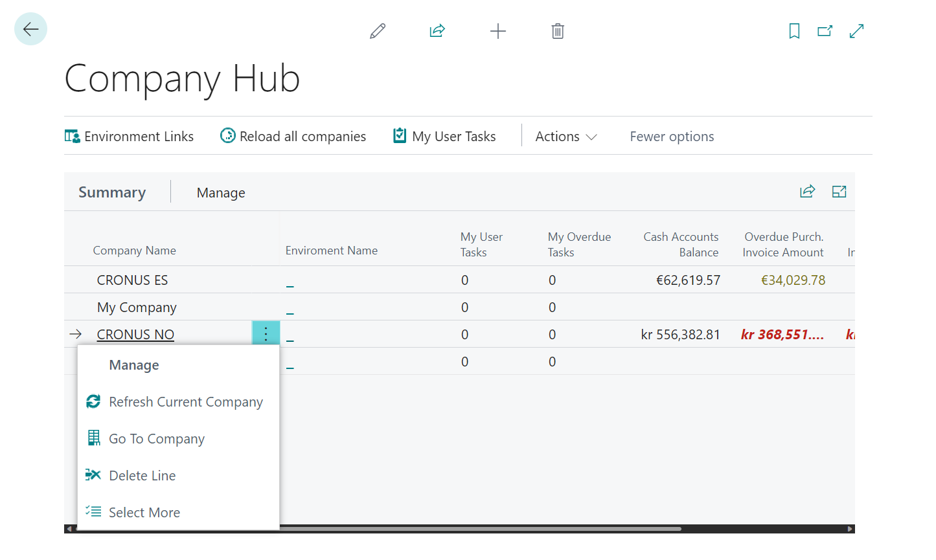
Task: Share the Company Hub page via the share icon
Action: click(437, 30)
